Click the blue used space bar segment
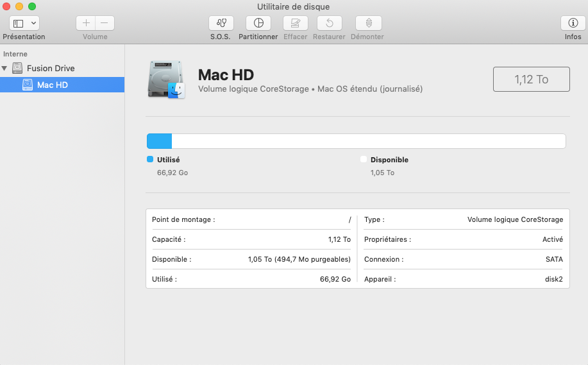The width and height of the screenshot is (588, 365). pyautogui.click(x=159, y=141)
